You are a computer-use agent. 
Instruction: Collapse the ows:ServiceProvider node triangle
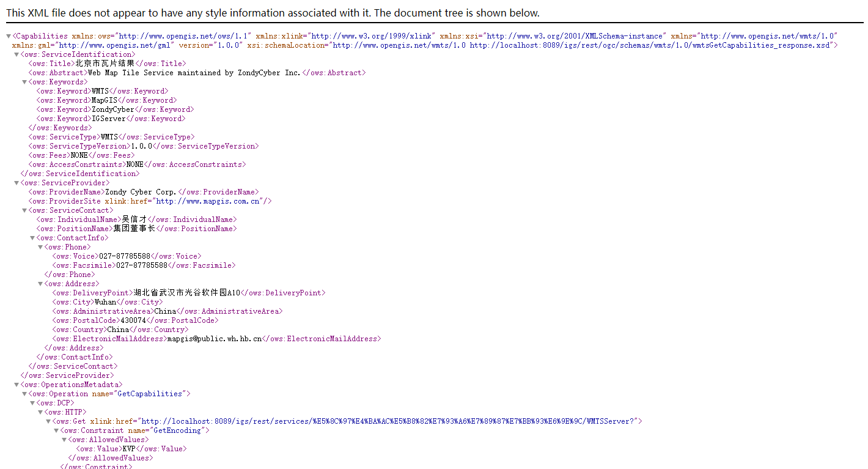click(x=17, y=183)
